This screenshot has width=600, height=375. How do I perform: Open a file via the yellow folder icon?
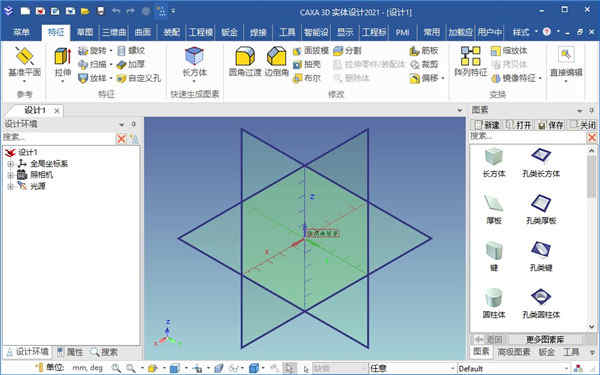coord(85,11)
